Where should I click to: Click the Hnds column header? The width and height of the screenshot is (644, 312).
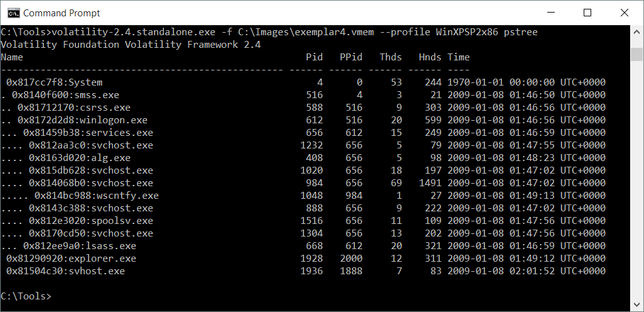pyautogui.click(x=430, y=57)
